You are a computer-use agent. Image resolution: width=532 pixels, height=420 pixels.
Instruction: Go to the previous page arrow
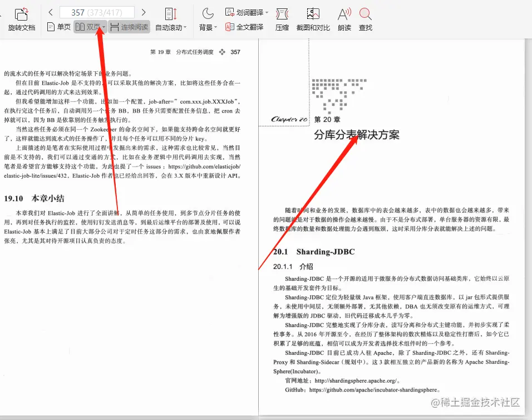point(51,13)
